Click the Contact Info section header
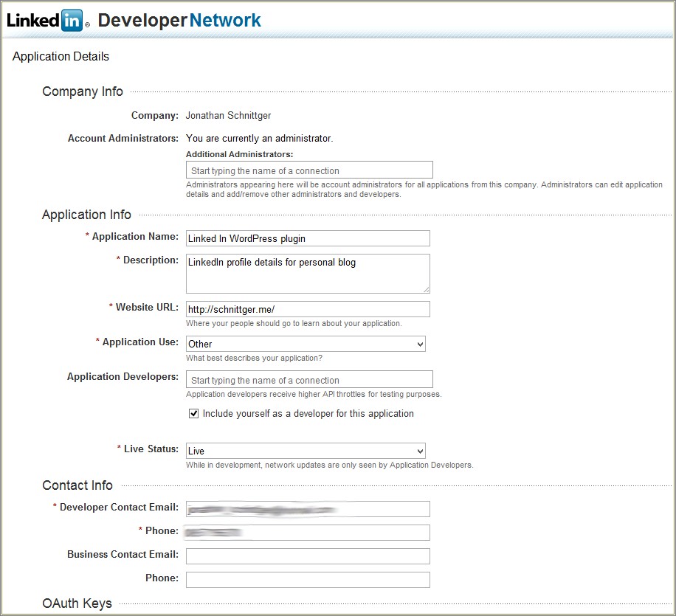Image resolution: width=676 pixels, height=616 pixels. [x=77, y=485]
